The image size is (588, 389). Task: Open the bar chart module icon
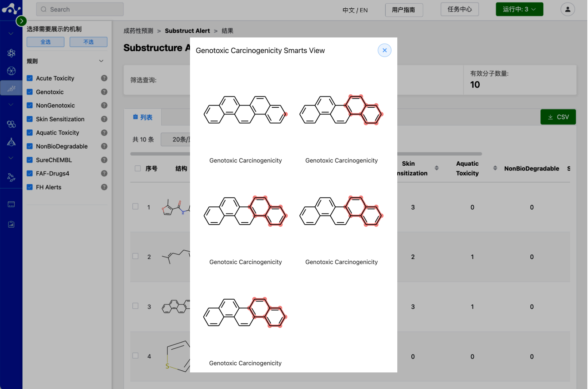(11, 224)
